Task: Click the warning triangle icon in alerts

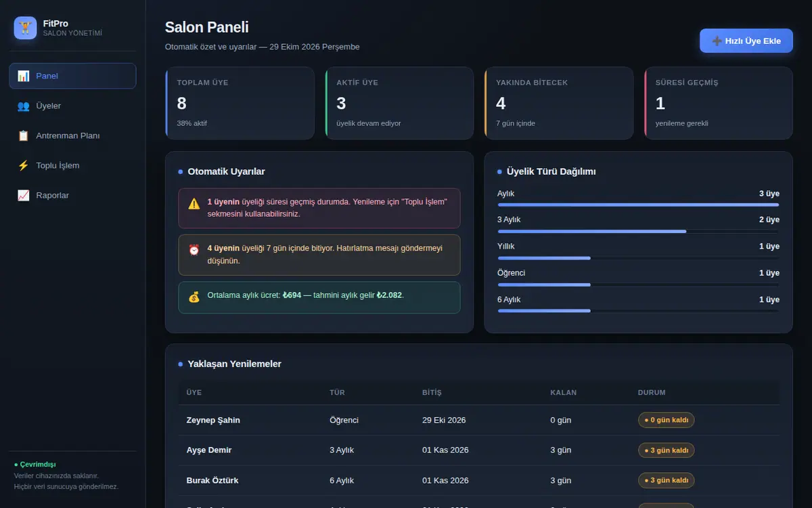Action: point(194,203)
